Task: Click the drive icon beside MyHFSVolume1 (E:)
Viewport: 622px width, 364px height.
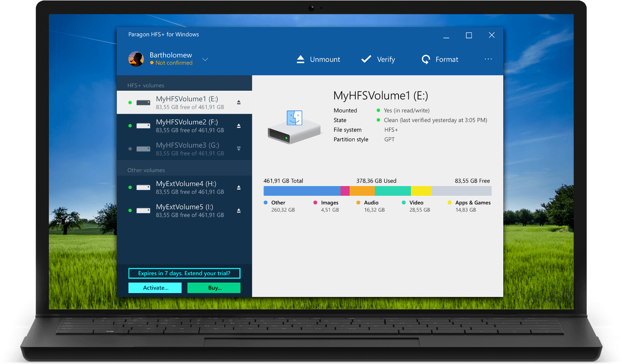Action: [x=143, y=103]
